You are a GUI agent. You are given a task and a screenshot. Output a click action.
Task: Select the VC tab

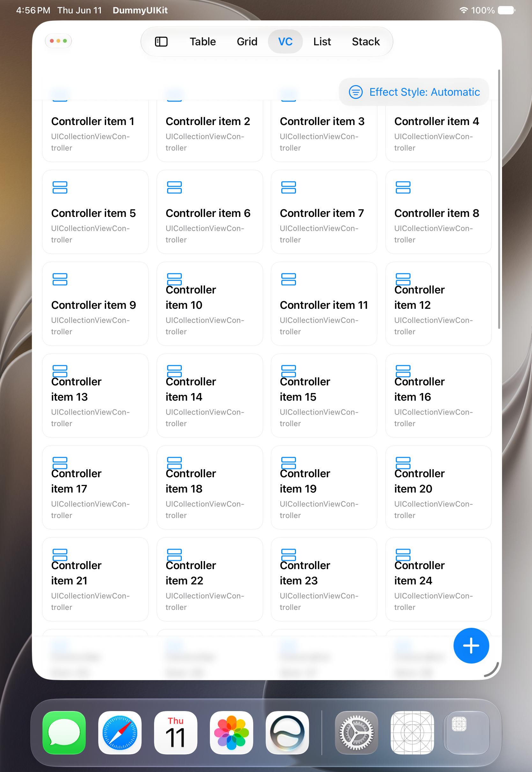pyautogui.click(x=285, y=42)
